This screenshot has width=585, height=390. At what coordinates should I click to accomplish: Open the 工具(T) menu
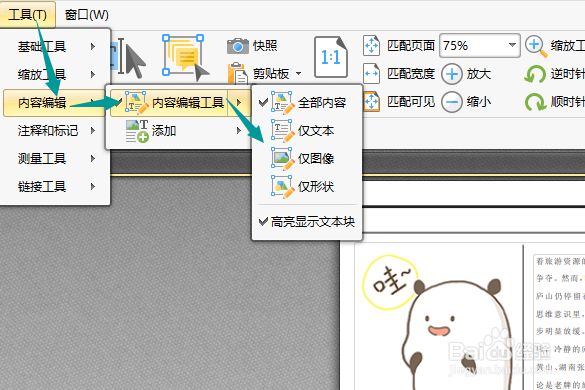pos(28,15)
